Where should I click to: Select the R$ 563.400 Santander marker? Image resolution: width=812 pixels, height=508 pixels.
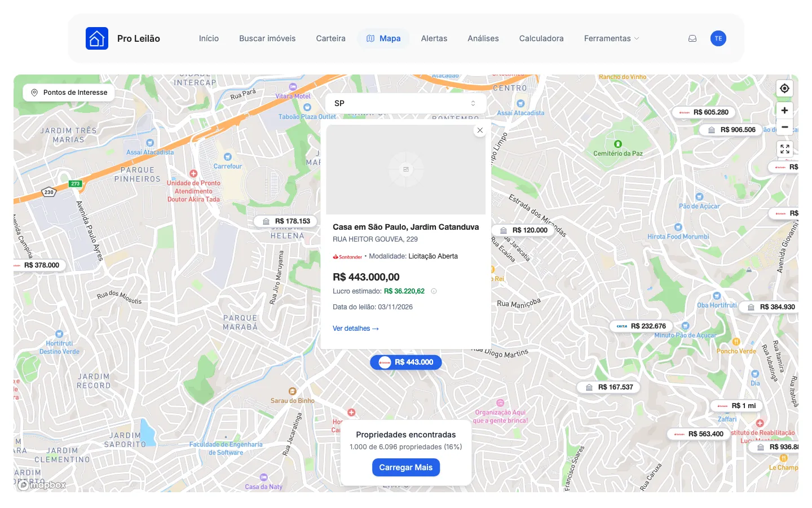699,434
